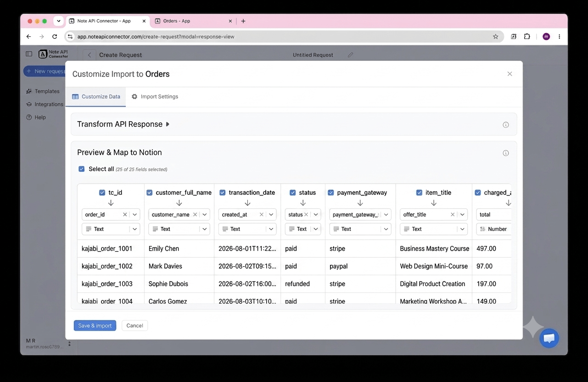The width and height of the screenshot is (588, 382).
Task: Click the browser profile avatar
Action: coord(546,37)
